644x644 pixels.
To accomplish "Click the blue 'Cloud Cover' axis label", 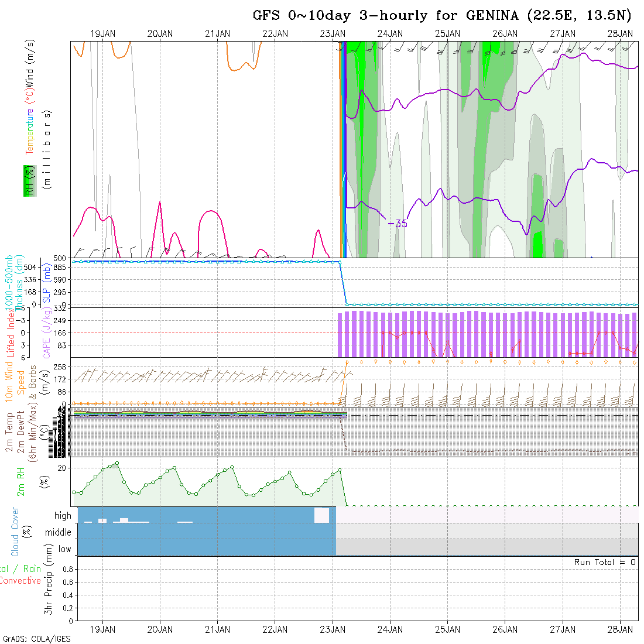I will [x=15, y=532].
